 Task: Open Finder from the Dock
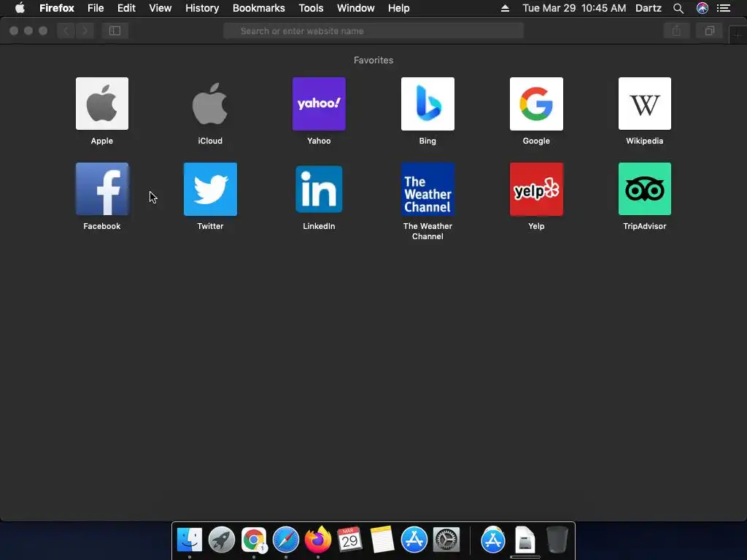click(190, 540)
